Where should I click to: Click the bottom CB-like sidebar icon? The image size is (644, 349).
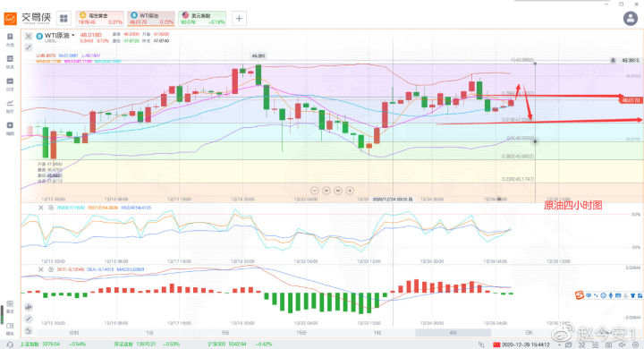[10, 326]
